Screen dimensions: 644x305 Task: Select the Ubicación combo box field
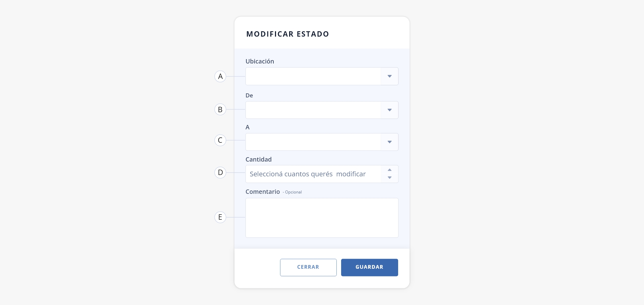(322, 76)
